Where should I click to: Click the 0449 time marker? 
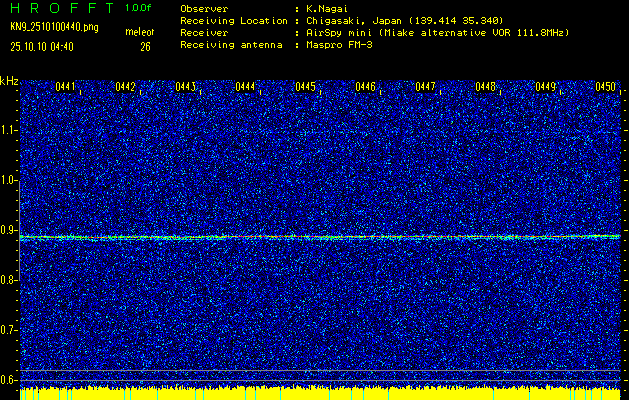tap(546, 87)
